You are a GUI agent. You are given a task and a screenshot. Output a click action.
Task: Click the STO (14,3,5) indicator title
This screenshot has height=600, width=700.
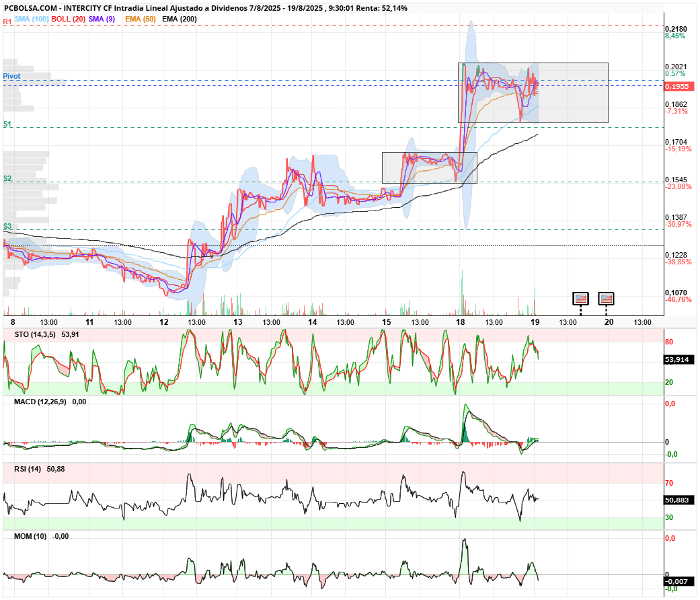35,334
